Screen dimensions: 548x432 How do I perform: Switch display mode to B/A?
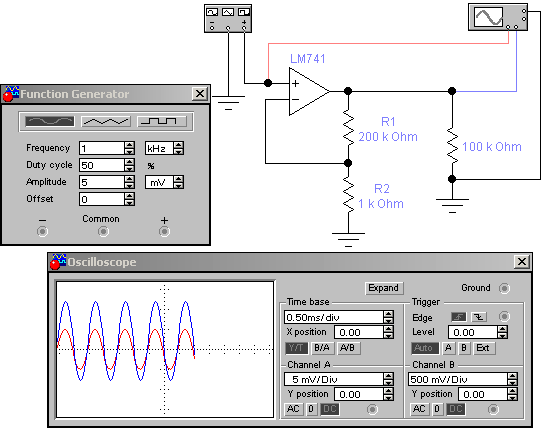(322, 348)
